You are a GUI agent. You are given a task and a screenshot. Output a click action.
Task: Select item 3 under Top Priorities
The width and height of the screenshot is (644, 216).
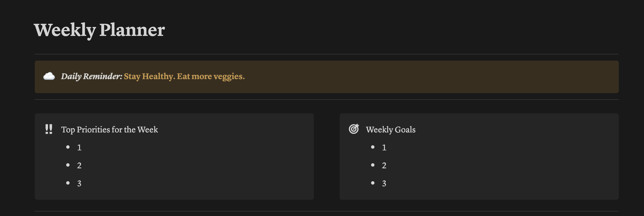click(79, 183)
